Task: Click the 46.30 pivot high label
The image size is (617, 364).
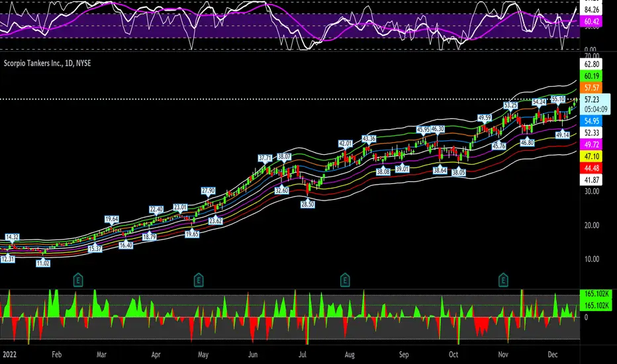Action: click(x=437, y=128)
